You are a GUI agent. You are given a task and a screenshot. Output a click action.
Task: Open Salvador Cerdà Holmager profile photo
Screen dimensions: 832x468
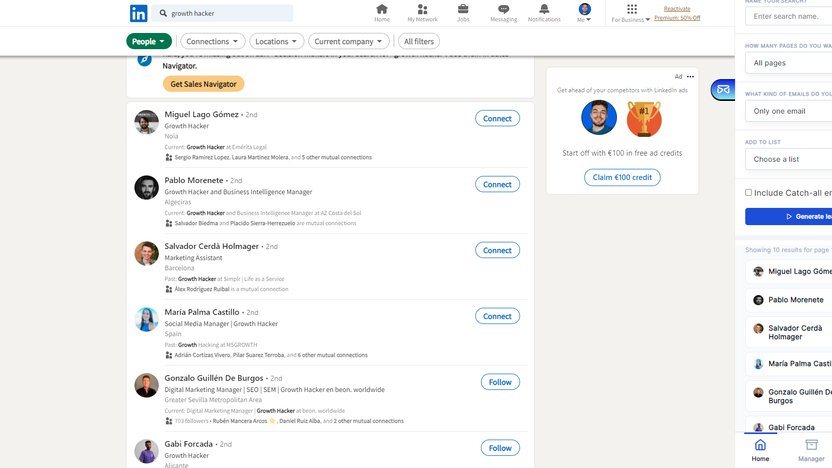146,254
